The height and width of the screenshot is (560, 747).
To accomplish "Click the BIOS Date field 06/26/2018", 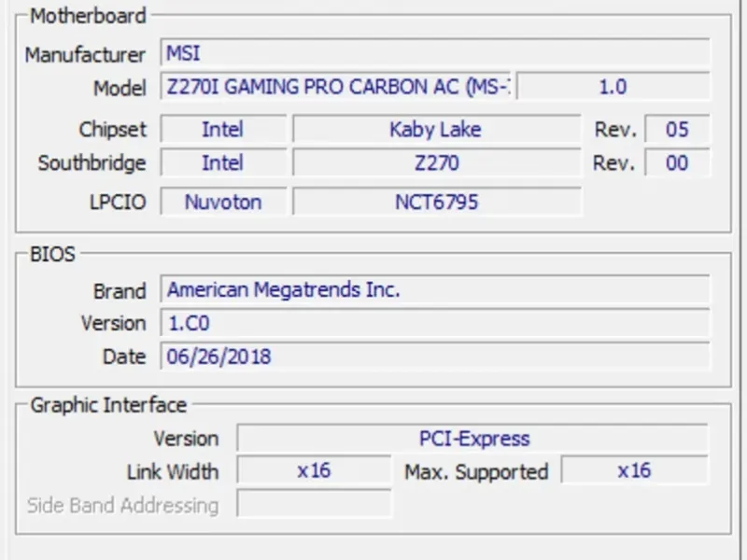I will click(x=434, y=357).
